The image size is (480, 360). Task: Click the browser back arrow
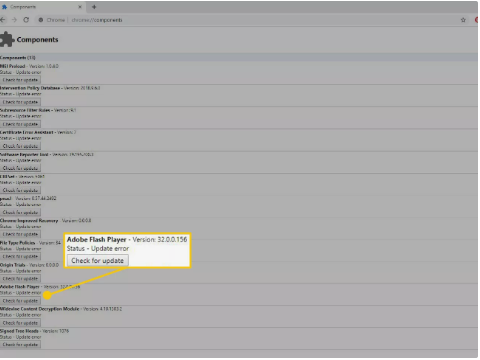(2, 20)
